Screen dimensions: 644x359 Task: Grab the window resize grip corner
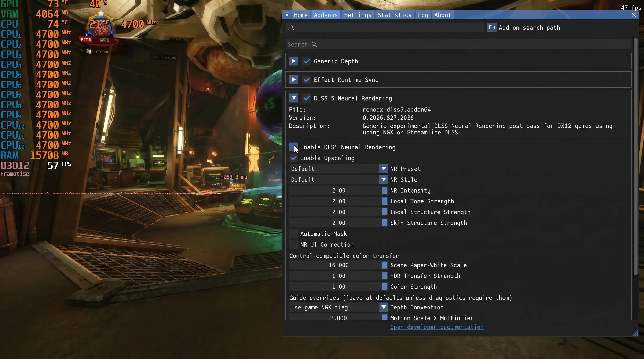(x=635, y=333)
